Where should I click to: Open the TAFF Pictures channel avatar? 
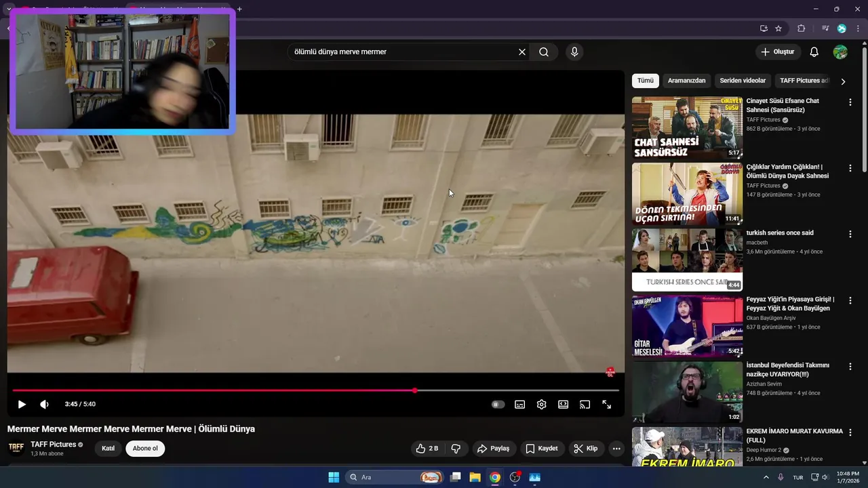pos(16,448)
